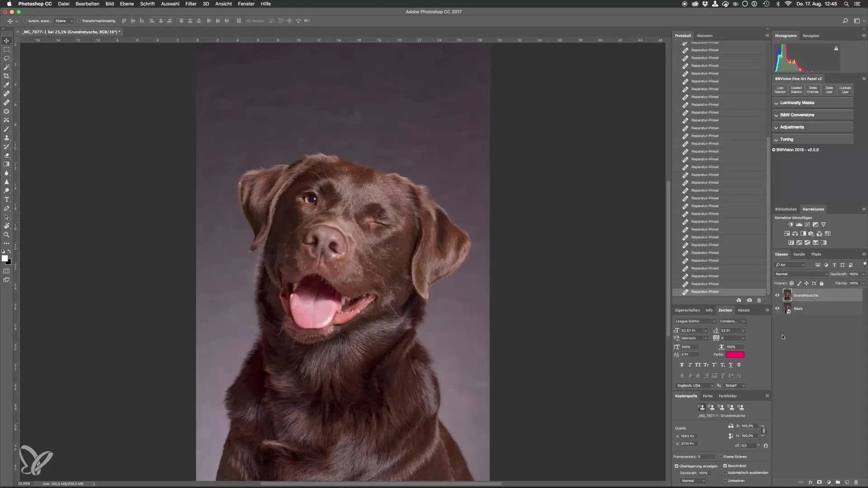Switch to Navigator tab

pyautogui.click(x=811, y=36)
